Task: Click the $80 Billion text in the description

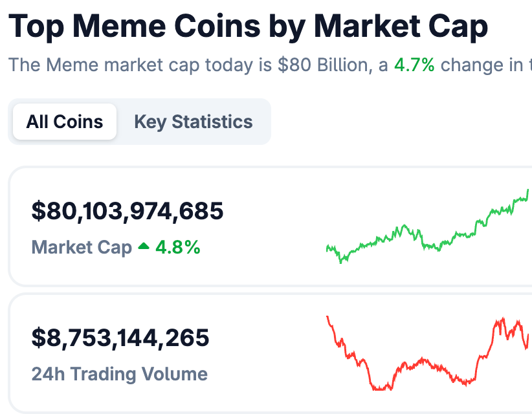Action: tap(323, 65)
